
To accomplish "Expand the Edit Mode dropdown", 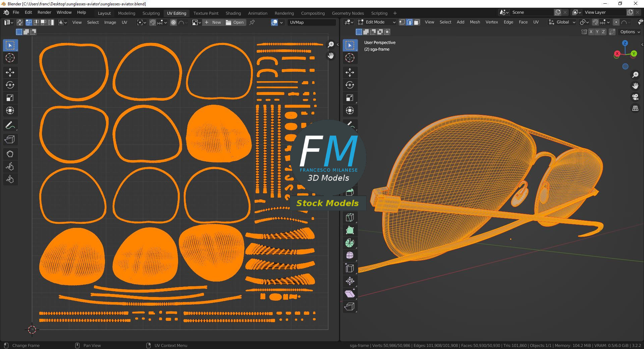I will coord(377,22).
